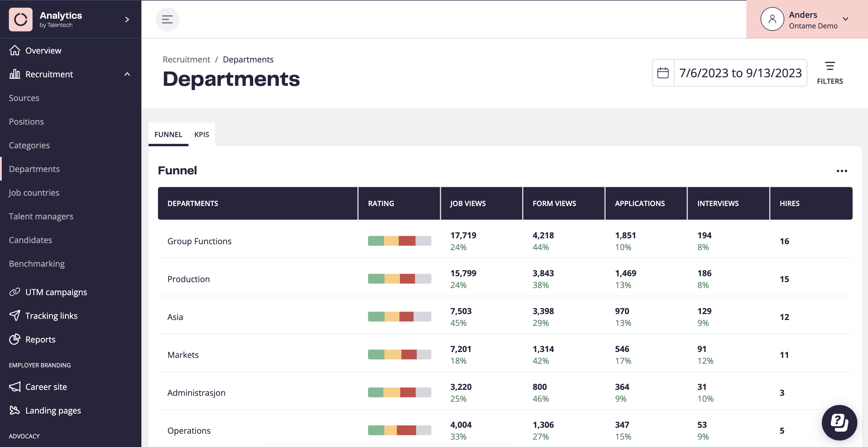Select the Group Functions department row
Viewport: 868px width, 447px height.
(505, 241)
